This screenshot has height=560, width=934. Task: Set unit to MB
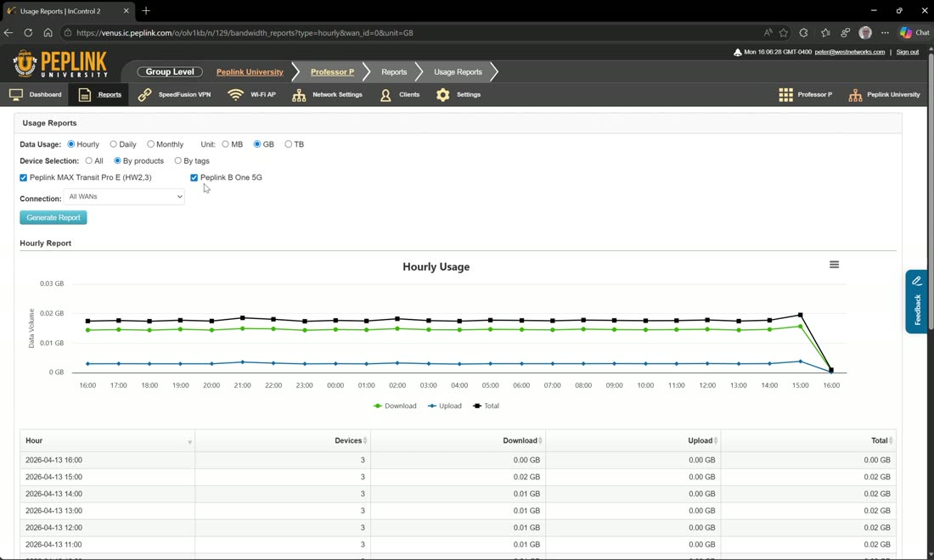(225, 144)
